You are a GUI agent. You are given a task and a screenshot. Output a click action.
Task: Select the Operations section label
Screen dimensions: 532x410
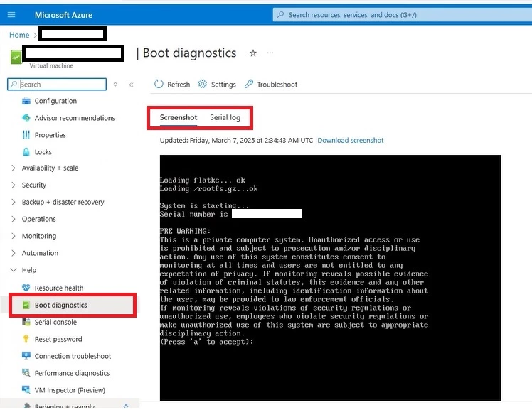[x=38, y=219]
